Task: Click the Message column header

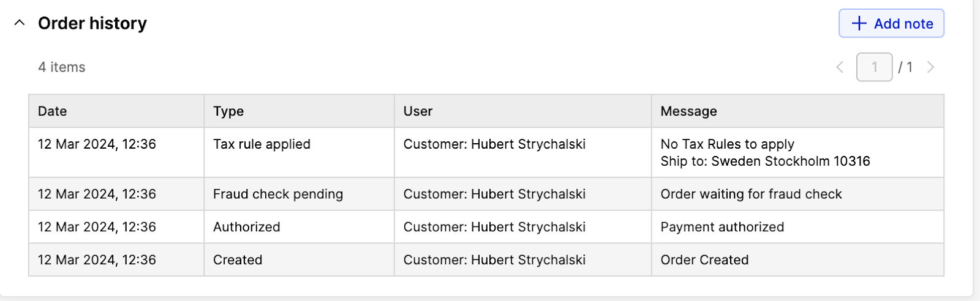Action: pyautogui.click(x=688, y=111)
